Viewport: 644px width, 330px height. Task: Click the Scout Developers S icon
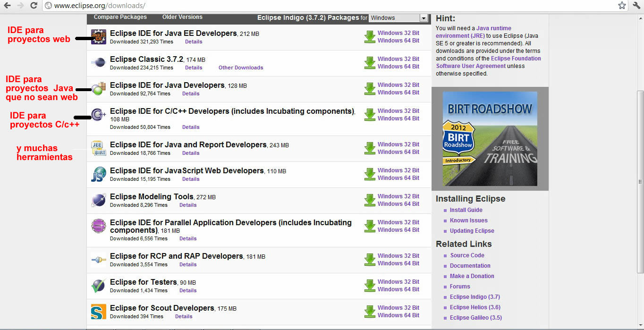coord(98,312)
